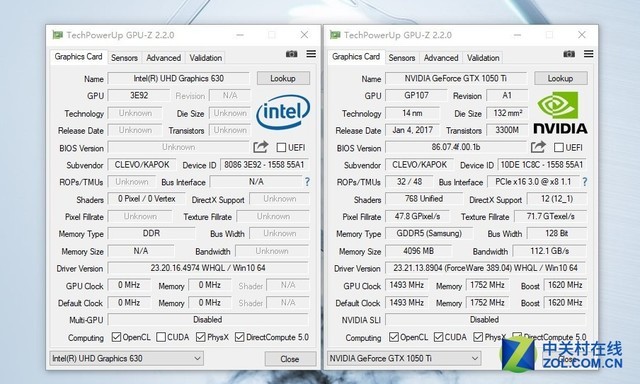Click the NVIDIA logo image
Image resolution: width=640 pixels, height=384 pixels.
tap(560, 113)
